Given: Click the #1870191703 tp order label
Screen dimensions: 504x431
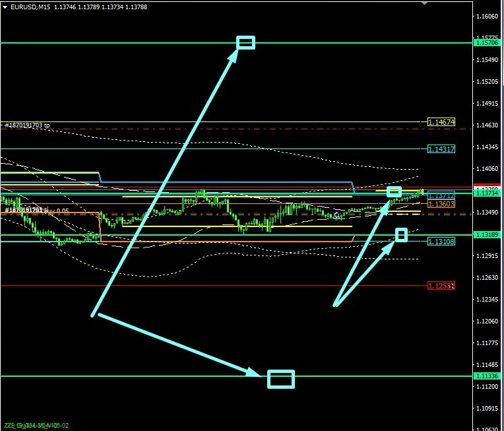Looking at the screenshot, I should pos(27,125).
